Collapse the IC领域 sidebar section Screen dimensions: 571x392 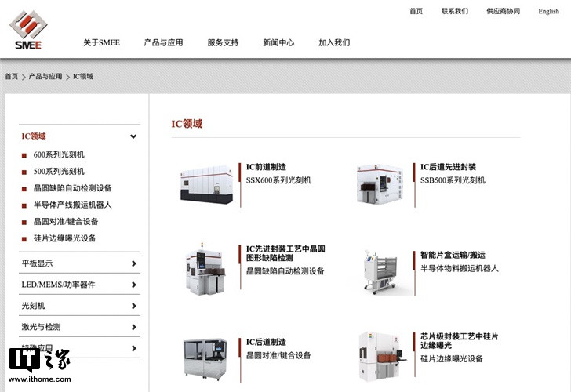133,136
